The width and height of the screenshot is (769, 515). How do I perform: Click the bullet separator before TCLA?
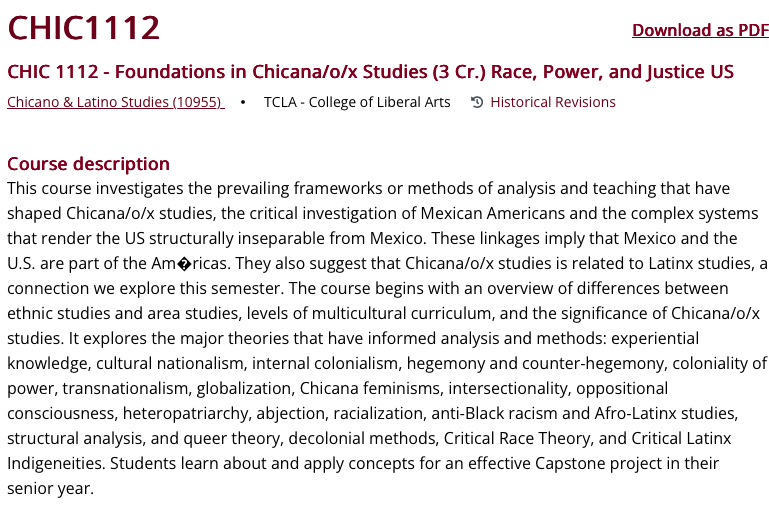243,102
